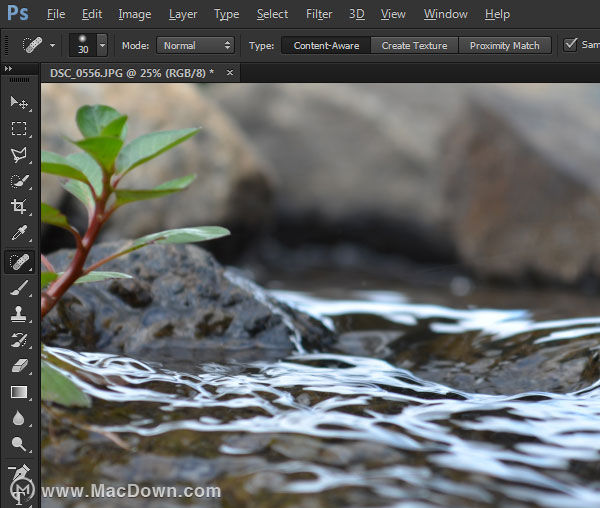This screenshot has height=508, width=600.
Task: Switch to the DSC_0556.JPG document tab
Action: coord(132,73)
